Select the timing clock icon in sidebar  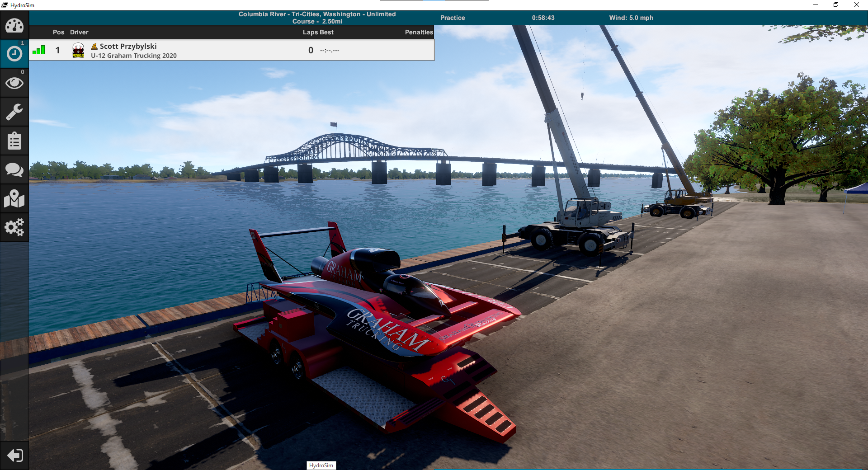pyautogui.click(x=14, y=54)
